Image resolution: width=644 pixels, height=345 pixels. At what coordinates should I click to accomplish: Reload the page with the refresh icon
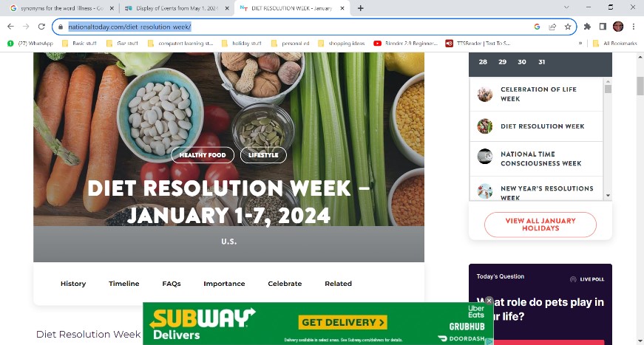[x=41, y=27]
